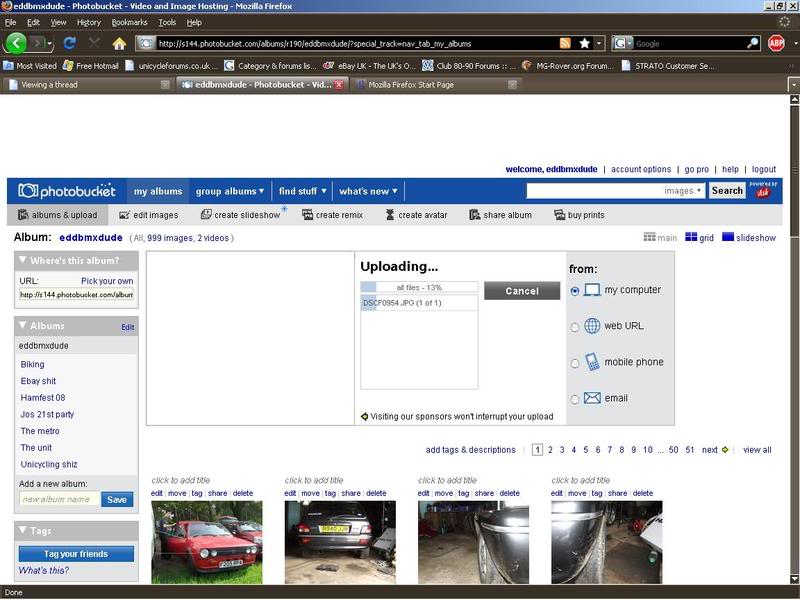Click the Photobucket search input field

tap(594, 191)
